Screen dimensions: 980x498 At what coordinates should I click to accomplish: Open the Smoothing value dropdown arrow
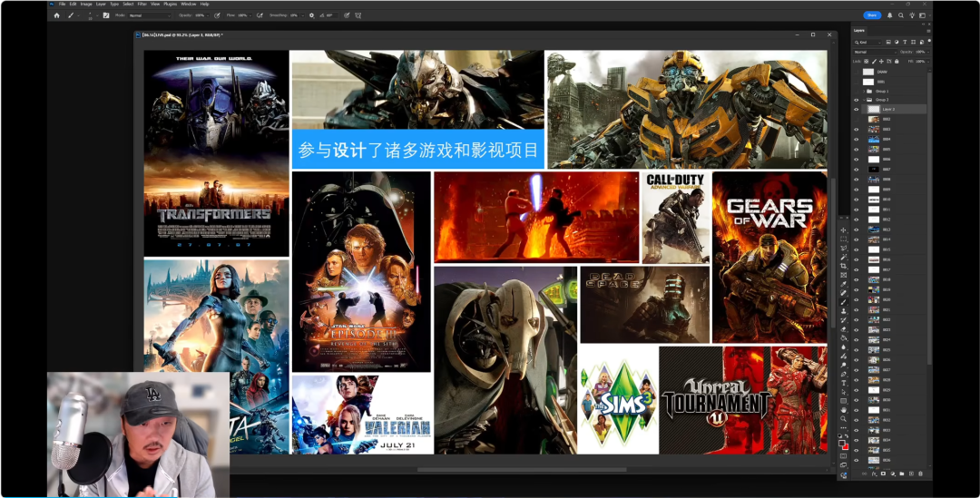pos(302,15)
